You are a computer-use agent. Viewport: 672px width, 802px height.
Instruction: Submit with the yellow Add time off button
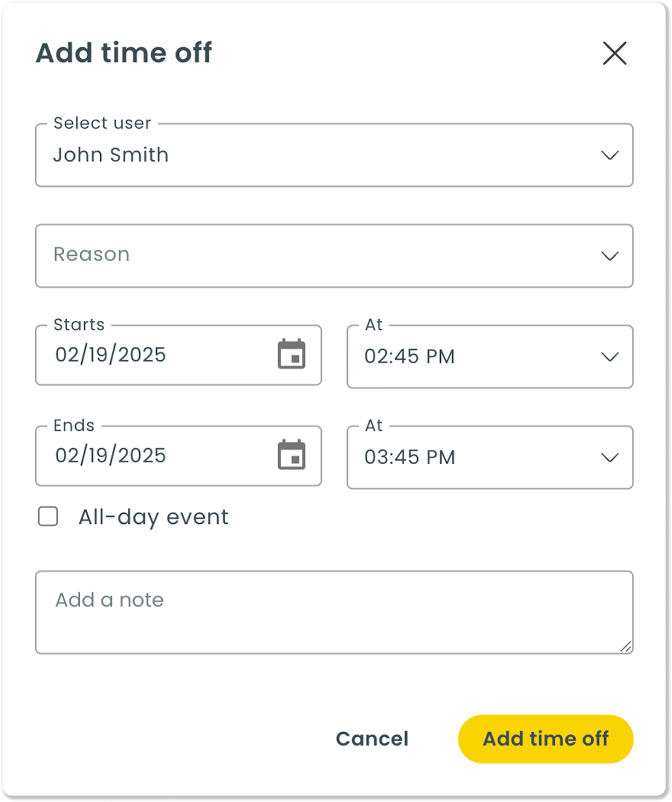pos(546,739)
